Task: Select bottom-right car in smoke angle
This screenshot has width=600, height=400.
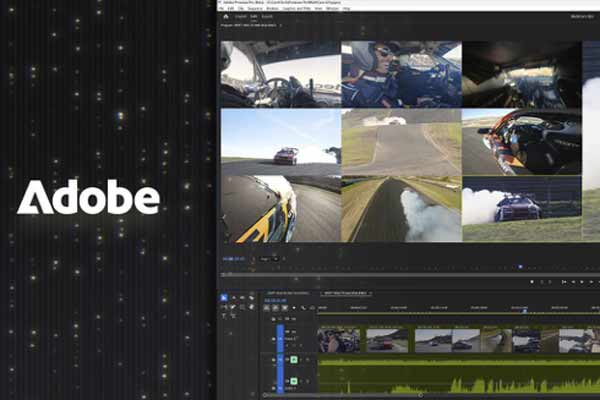Action: (522, 209)
